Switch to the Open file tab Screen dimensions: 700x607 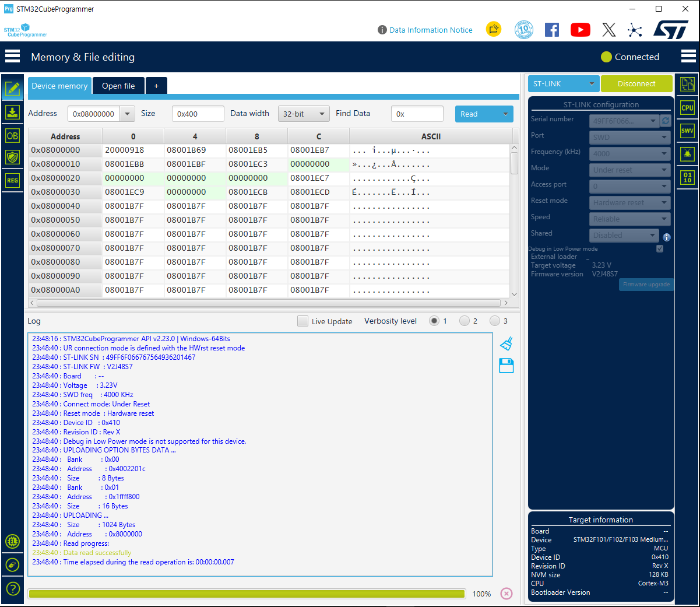pyautogui.click(x=118, y=86)
